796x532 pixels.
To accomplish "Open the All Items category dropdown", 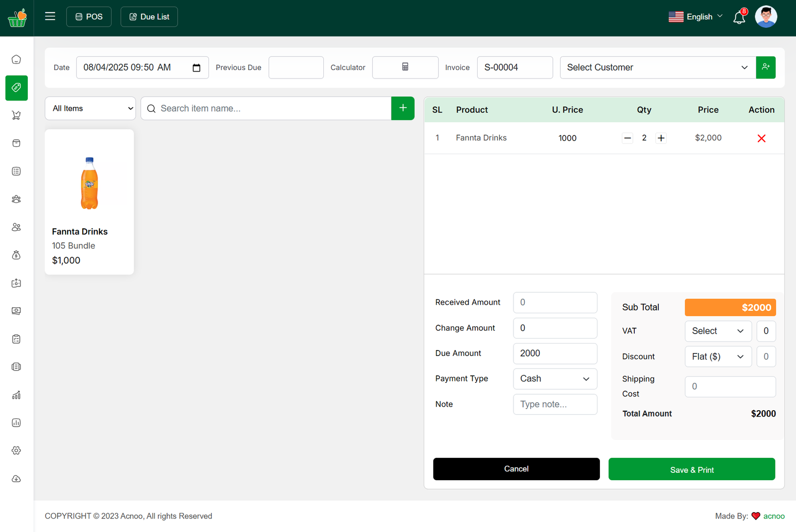I will click(x=91, y=108).
